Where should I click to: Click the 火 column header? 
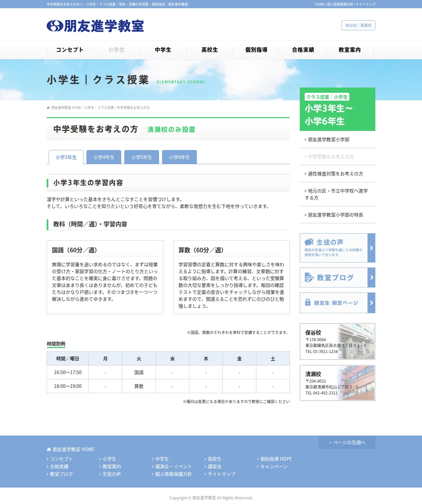(139, 359)
